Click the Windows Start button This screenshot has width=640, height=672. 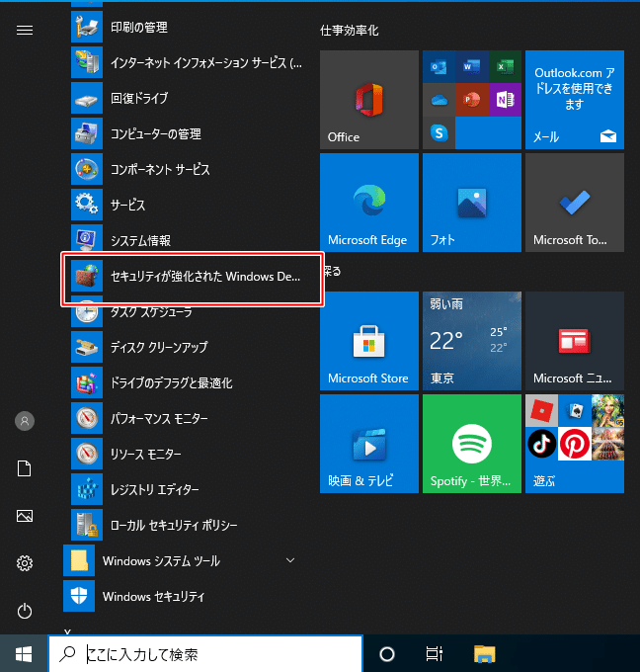[x=24, y=654]
